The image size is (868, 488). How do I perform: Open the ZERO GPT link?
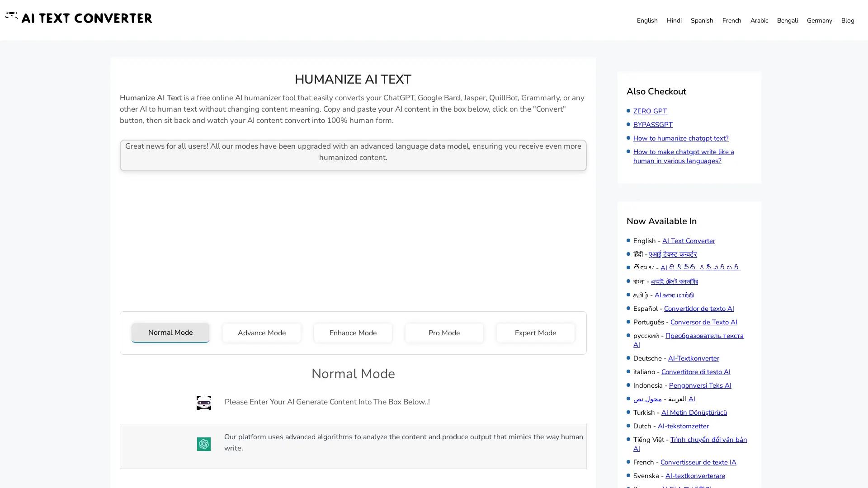[650, 111]
